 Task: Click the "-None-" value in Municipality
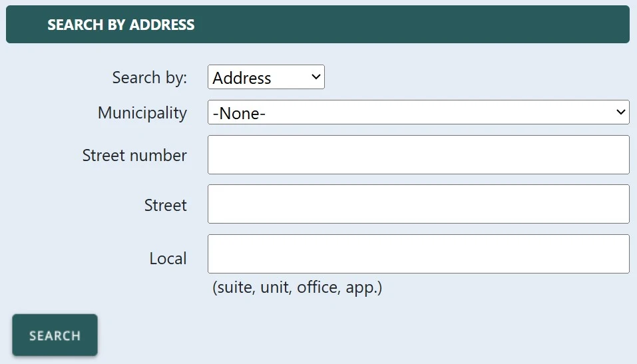coord(240,113)
